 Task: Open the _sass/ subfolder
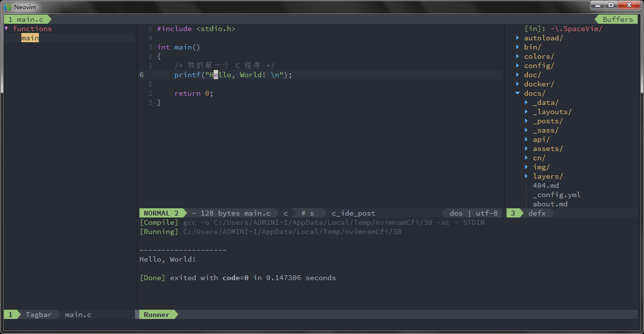[x=545, y=130]
